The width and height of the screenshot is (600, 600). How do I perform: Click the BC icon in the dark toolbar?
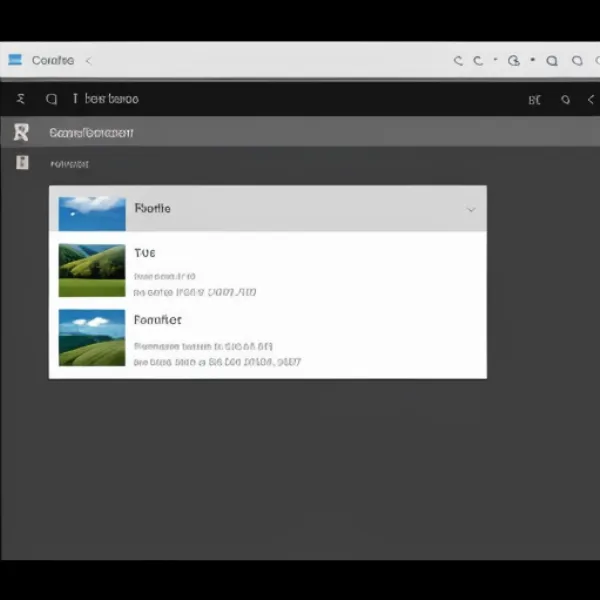coord(534,100)
